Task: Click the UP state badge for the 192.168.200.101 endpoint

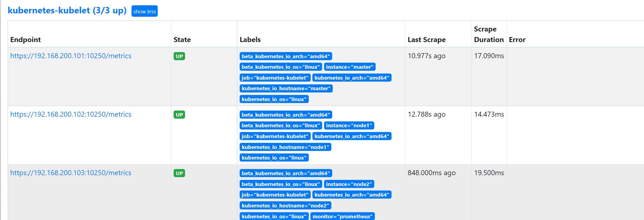Action: [x=179, y=56]
